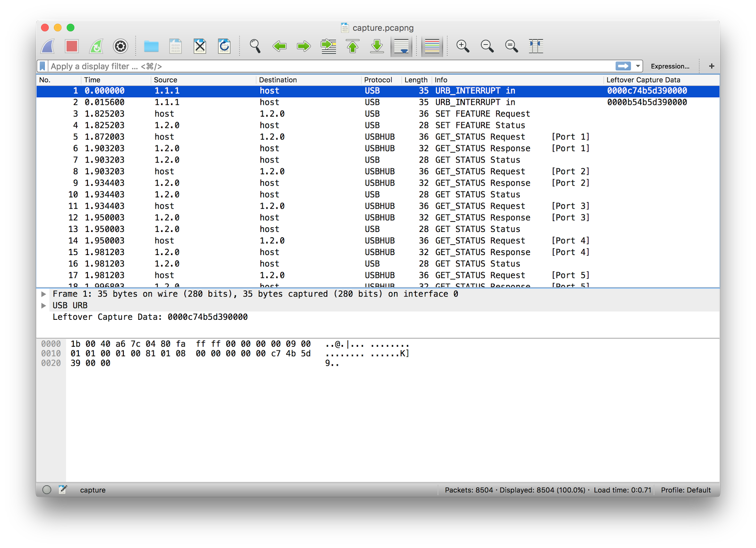Image resolution: width=756 pixels, height=548 pixels.
Task: Sort packets by the Time column header
Action: pyautogui.click(x=116, y=80)
